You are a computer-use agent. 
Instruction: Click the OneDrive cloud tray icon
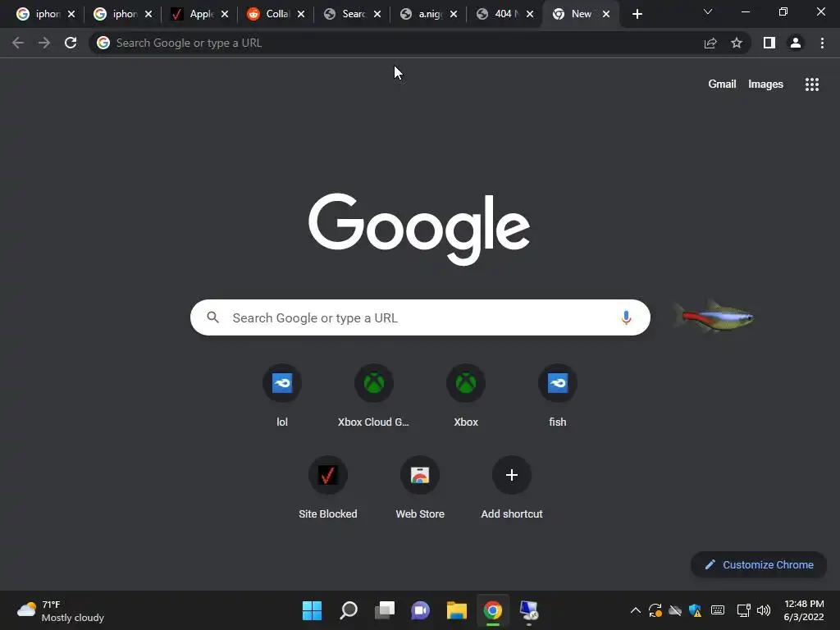(675, 610)
